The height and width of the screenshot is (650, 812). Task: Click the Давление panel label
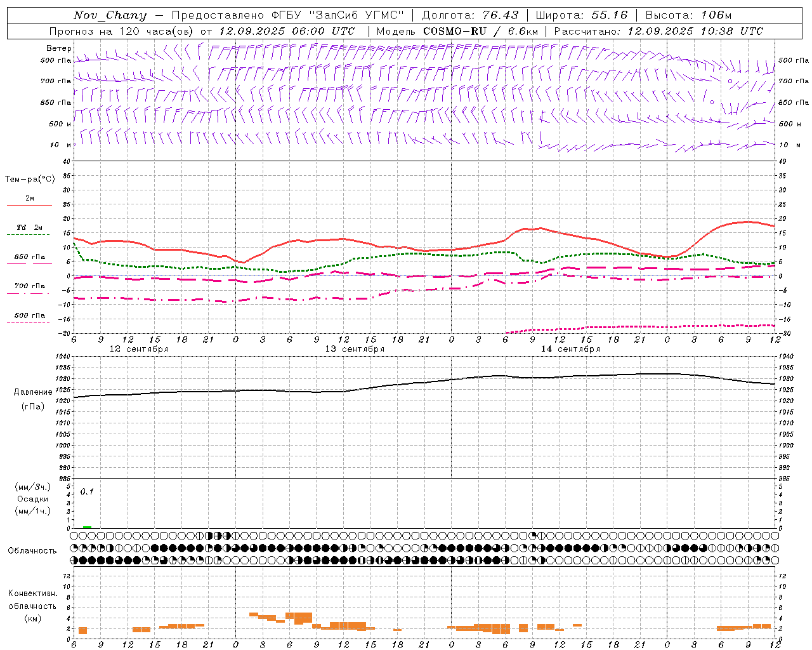pos(32,392)
